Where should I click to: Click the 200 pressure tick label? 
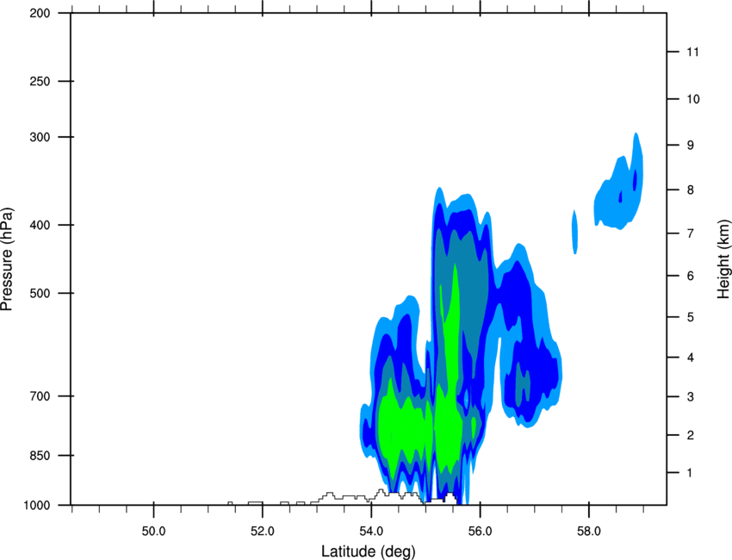40,13
